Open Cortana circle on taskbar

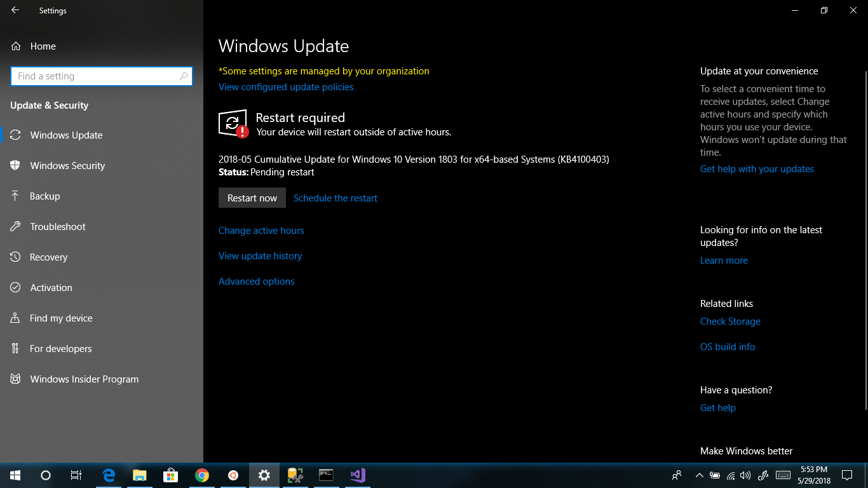coord(46,475)
